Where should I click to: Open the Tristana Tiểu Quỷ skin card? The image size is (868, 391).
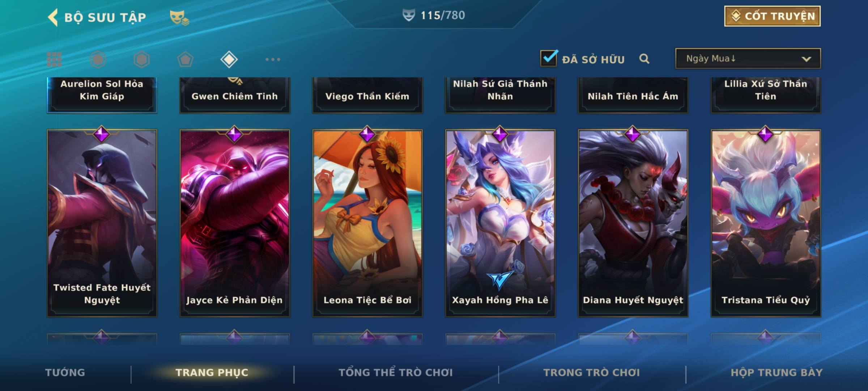tap(766, 223)
